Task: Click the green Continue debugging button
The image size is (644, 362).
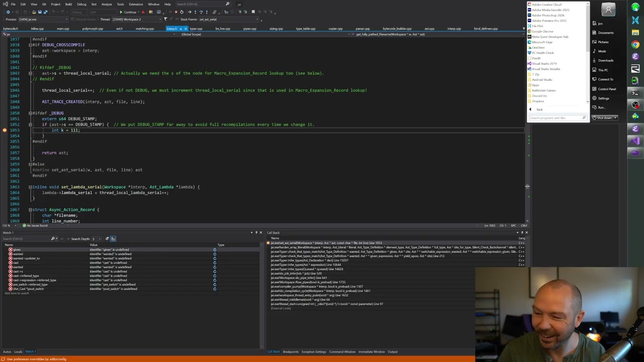Action: 129,12
